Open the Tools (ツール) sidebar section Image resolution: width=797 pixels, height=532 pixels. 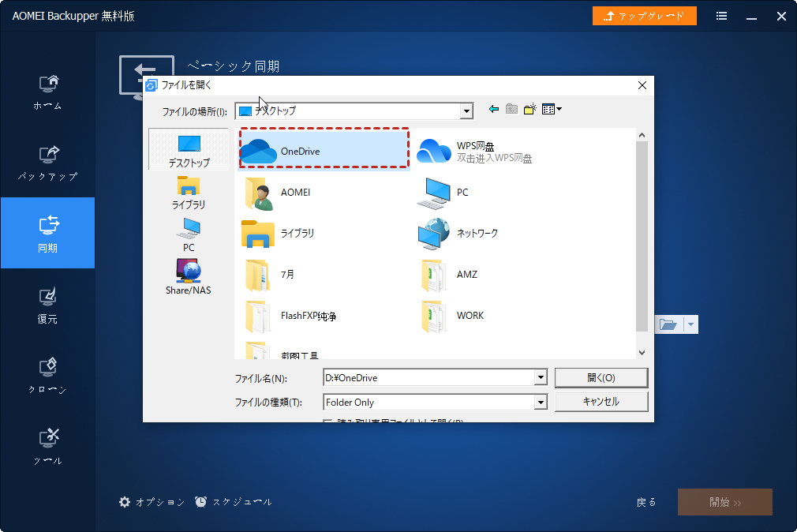48,447
